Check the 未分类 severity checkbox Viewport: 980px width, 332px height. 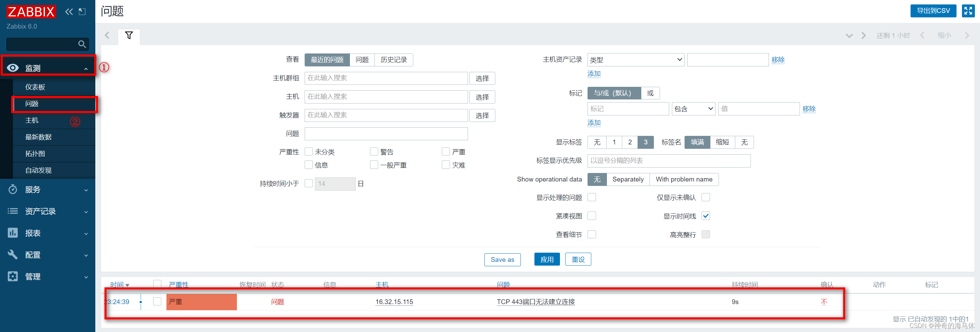coord(308,152)
